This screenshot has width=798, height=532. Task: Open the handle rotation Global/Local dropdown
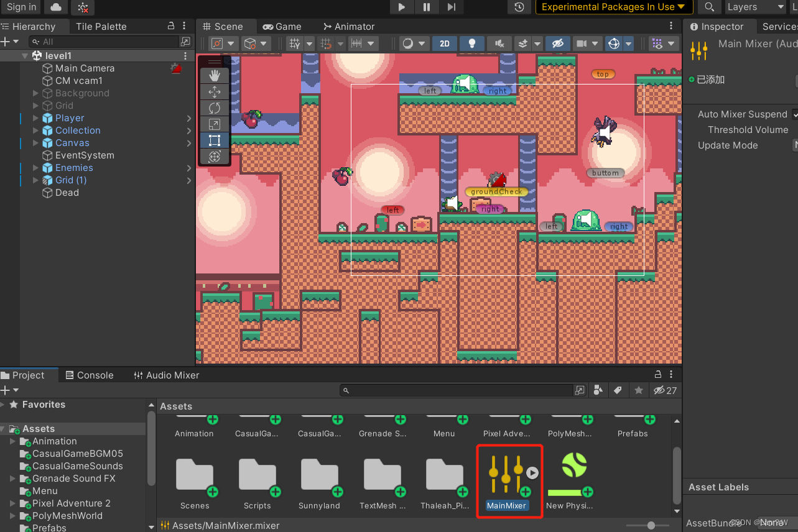click(256, 44)
